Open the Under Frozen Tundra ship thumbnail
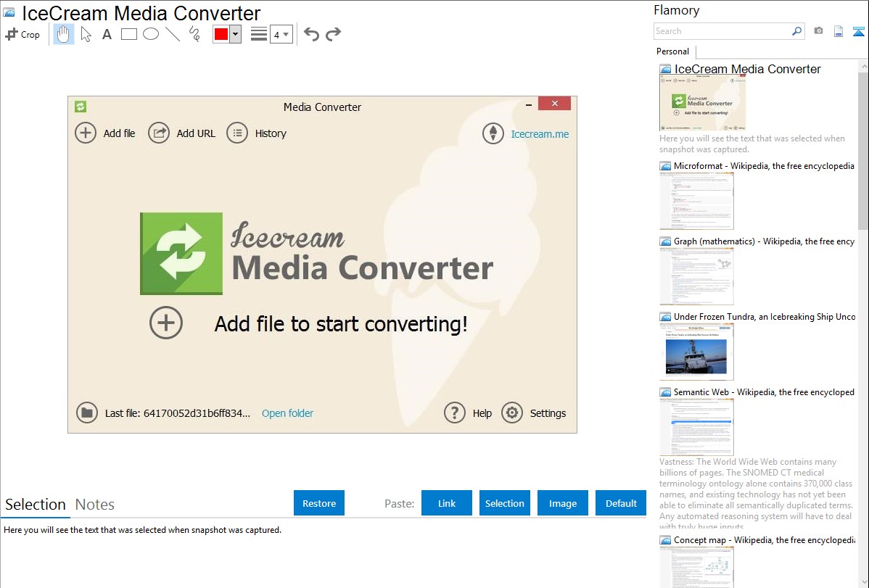Screen dimensions: 869x588 [x=696, y=352]
